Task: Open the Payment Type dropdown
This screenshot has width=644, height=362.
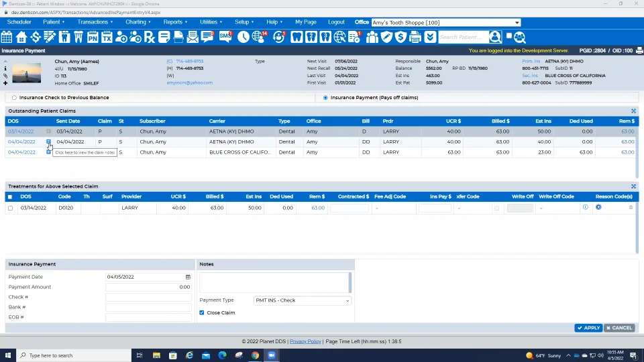Action: (x=303, y=300)
